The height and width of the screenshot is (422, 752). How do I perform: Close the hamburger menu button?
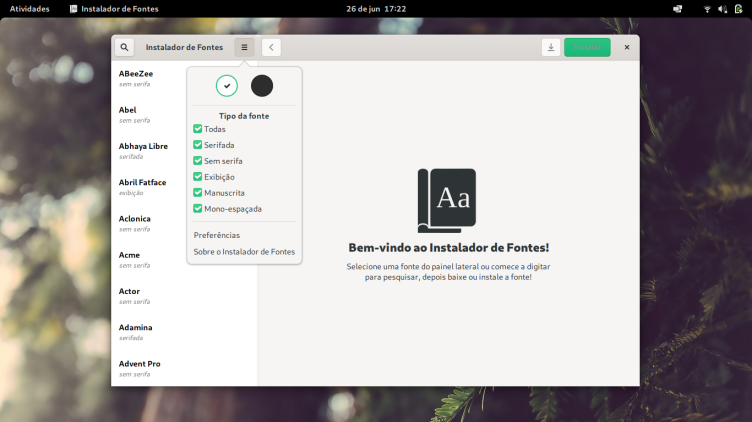coord(244,47)
